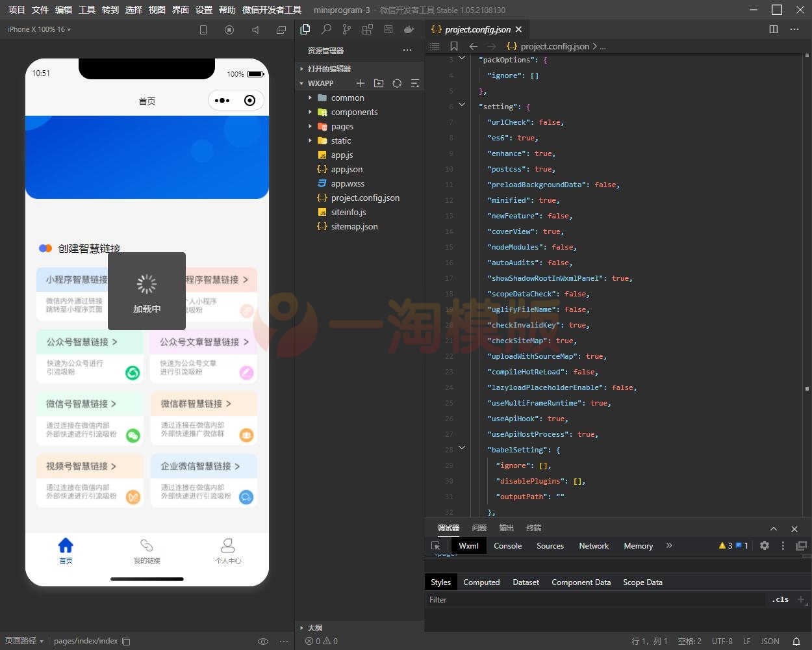Image resolution: width=812 pixels, height=650 pixels.
Task: Enable the element inspector in the debugger
Action: point(435,545)
